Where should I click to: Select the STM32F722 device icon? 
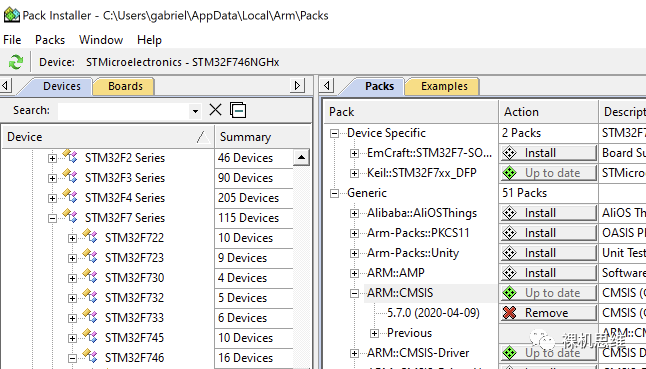[x=90, y=236]
